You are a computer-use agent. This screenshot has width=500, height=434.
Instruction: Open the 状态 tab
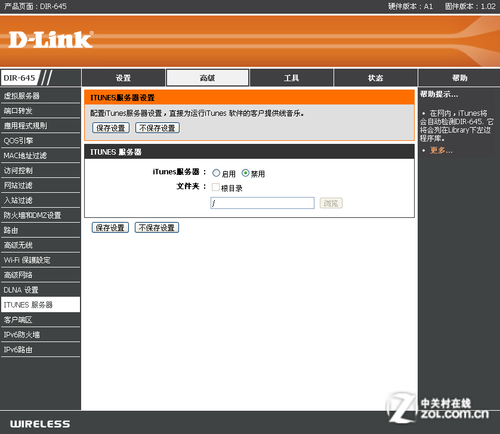[x=375, y=78]
